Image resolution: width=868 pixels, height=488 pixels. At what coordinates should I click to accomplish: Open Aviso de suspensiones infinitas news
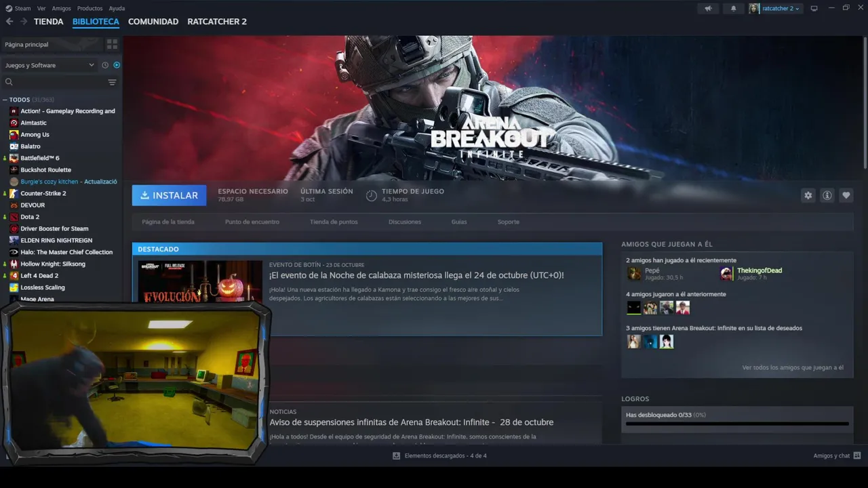[411, 422]
